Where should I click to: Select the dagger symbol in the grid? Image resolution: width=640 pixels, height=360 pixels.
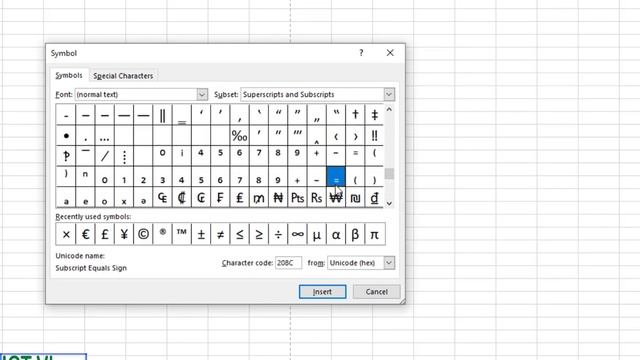355,115
